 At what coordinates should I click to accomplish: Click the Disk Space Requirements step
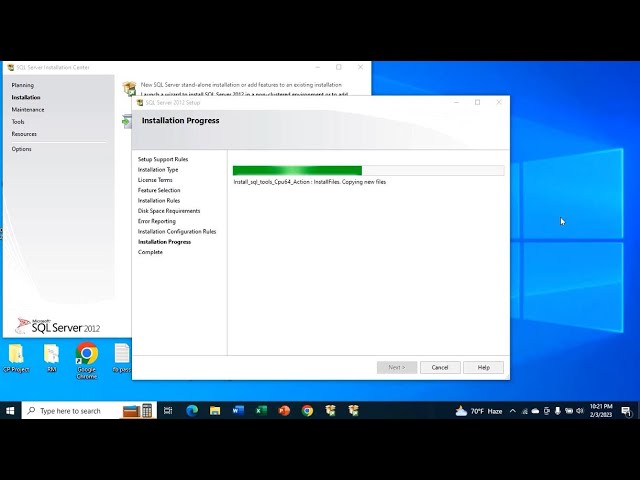click(x=169, y=211)
